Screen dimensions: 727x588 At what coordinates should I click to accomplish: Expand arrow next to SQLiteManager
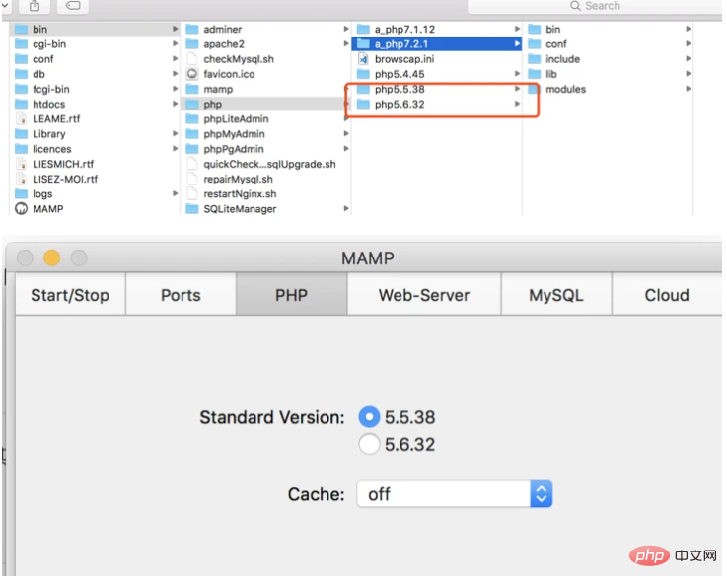pyautogui.click(x=346, y=209)
